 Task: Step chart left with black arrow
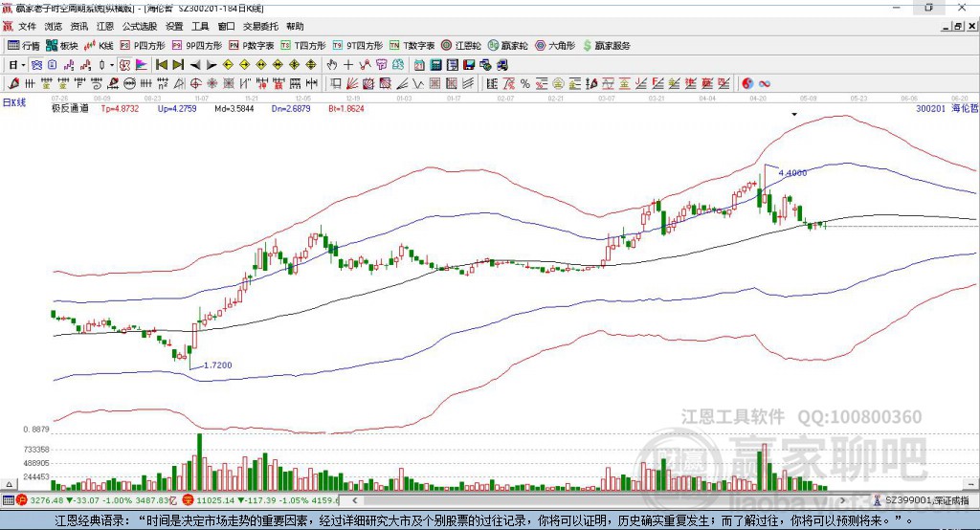click(x=195, y=65)
